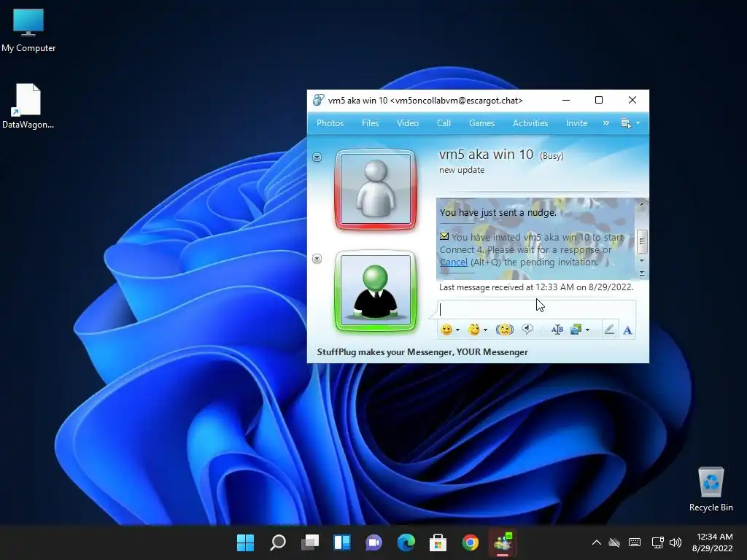Cancel the pending Connect 4 invitation

(x=453, y=262)
